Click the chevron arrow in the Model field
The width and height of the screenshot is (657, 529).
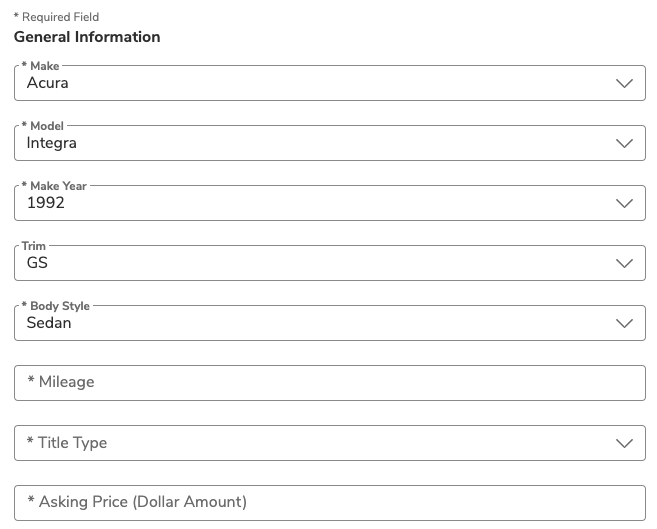tap(625, 144)
